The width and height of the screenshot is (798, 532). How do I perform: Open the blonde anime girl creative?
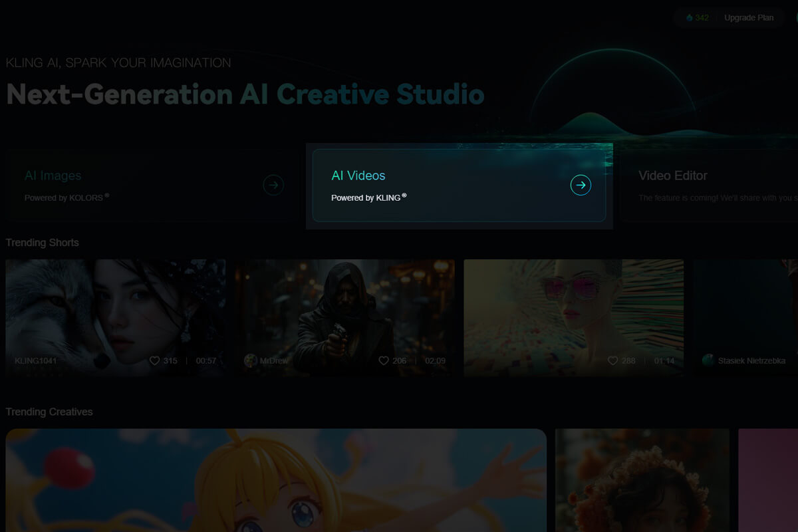275,480
